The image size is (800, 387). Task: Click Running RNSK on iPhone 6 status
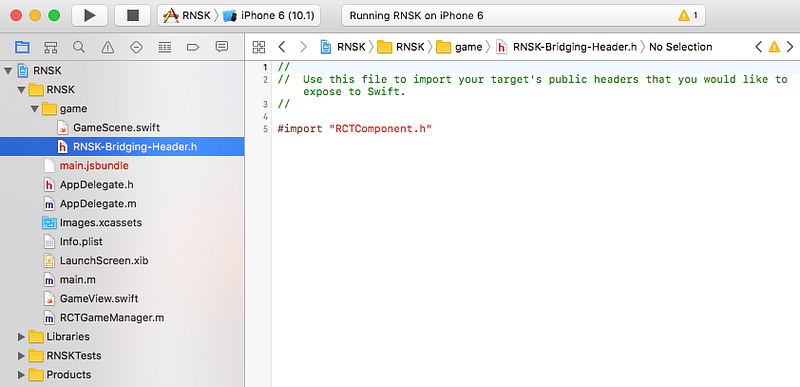[x=416, y=16]
